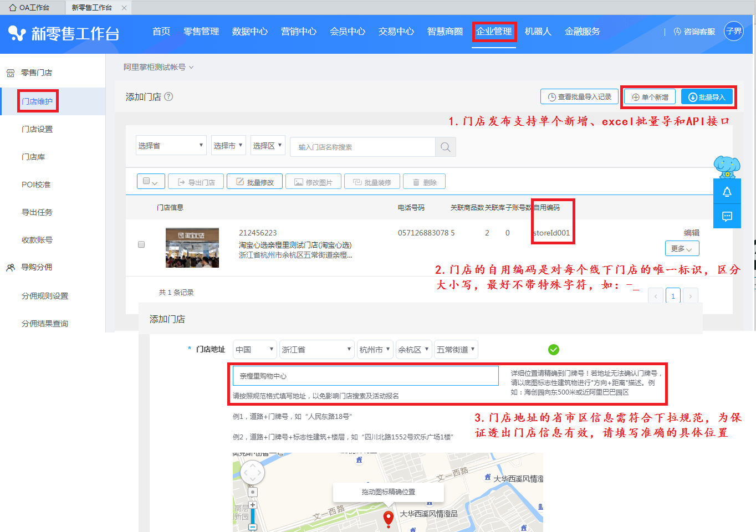The width and height of the screenshot is (756, 532).
Task: Open the 选择区 district dropdown
Action: click(x=268, y=145)
